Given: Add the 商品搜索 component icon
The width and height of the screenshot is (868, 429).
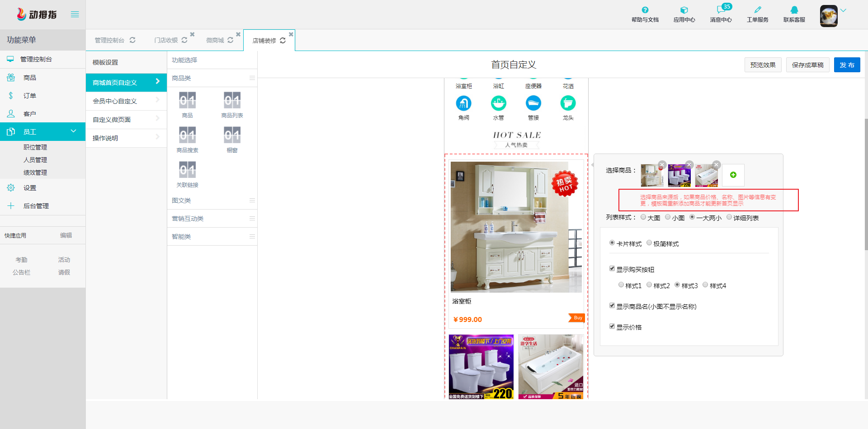Looking at the screenshot, I should (187, 135).
